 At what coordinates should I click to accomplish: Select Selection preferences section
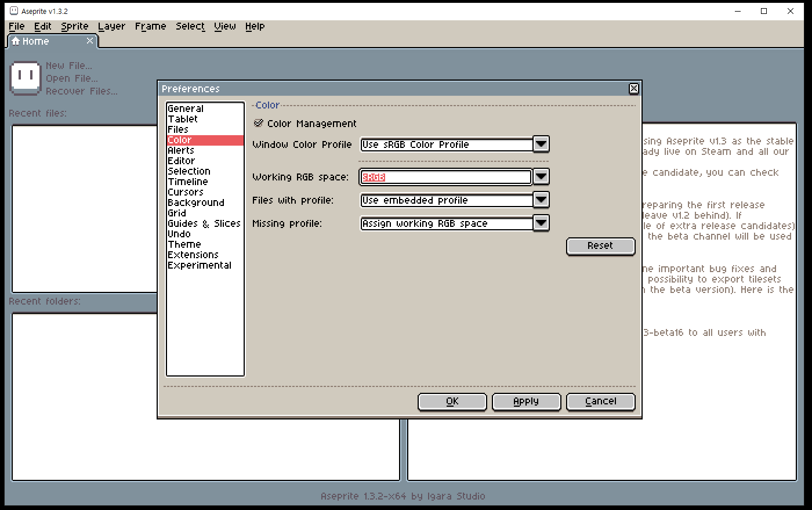205,171
